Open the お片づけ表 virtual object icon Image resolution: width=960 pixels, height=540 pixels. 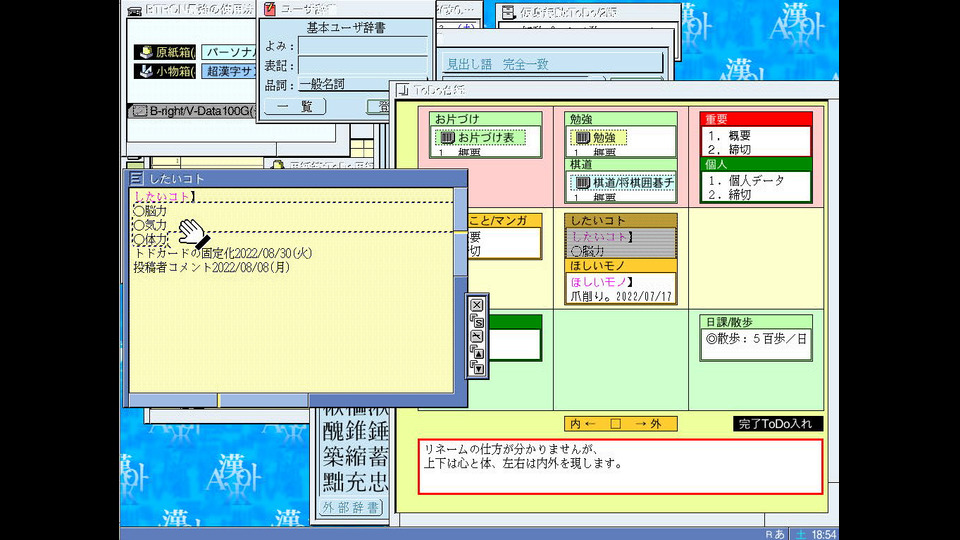point(448,138)
